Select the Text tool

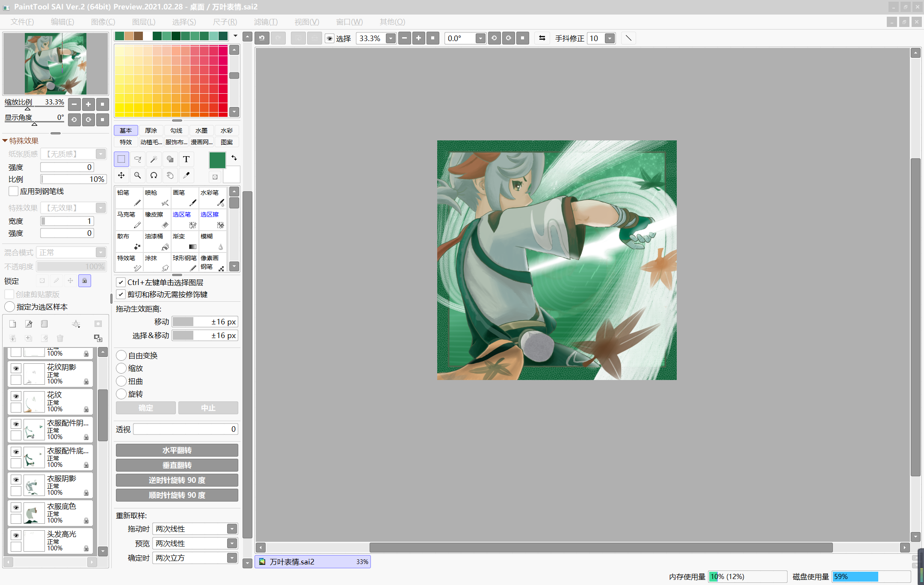click(x=187, y=159)
